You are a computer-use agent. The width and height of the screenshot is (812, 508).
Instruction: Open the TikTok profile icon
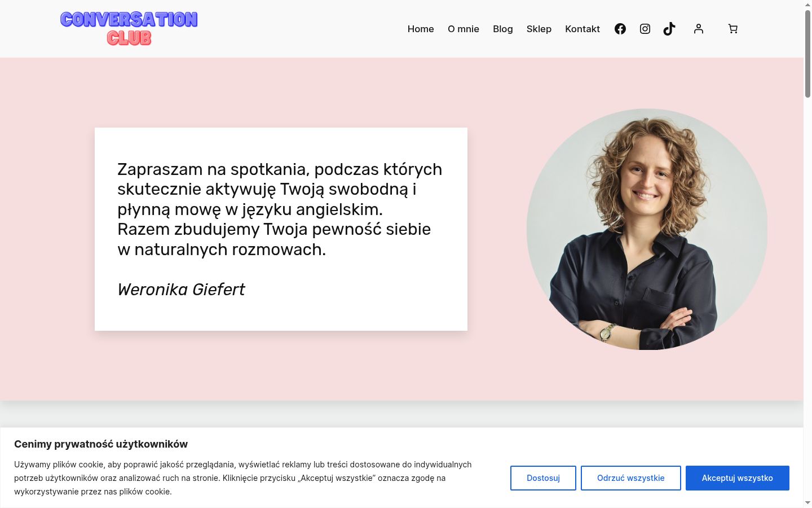(669, 29)
